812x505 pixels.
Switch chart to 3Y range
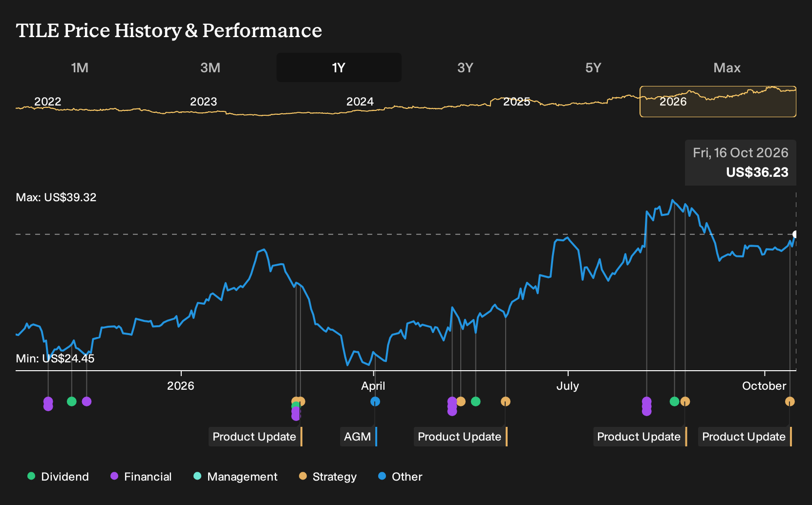[465, 67]
